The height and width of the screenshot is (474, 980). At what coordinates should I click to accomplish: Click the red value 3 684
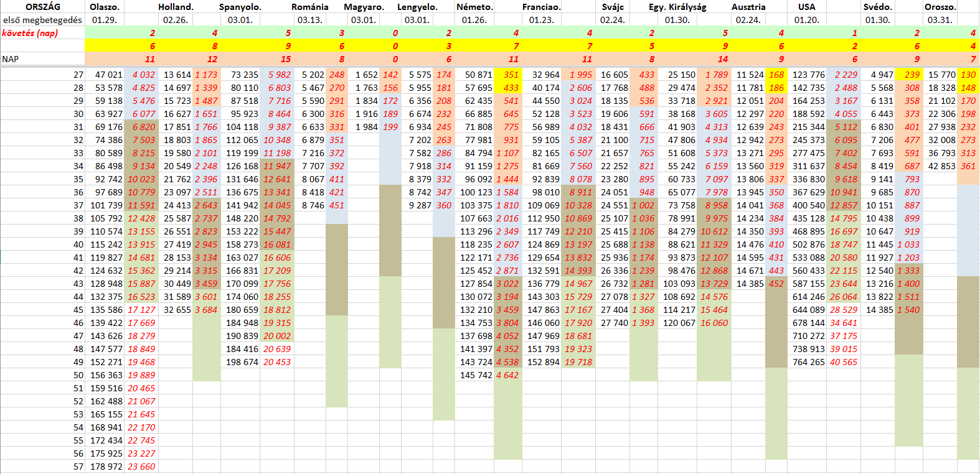[206, 310]
